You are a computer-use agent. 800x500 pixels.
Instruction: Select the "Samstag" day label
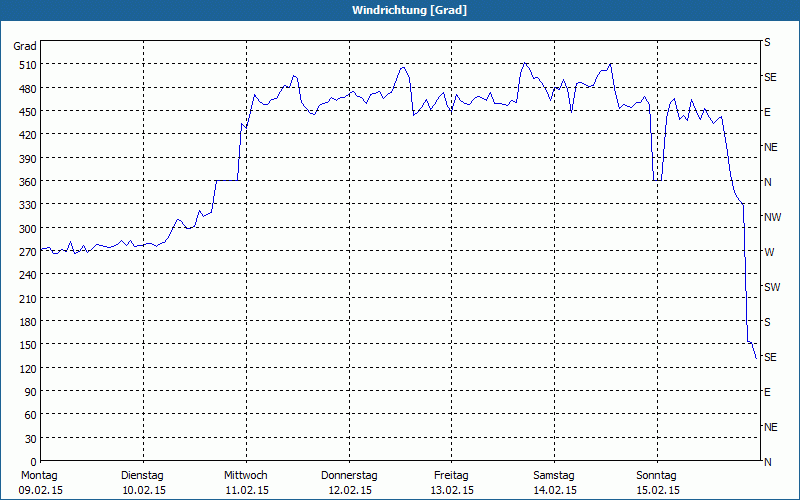coord(554,476)
